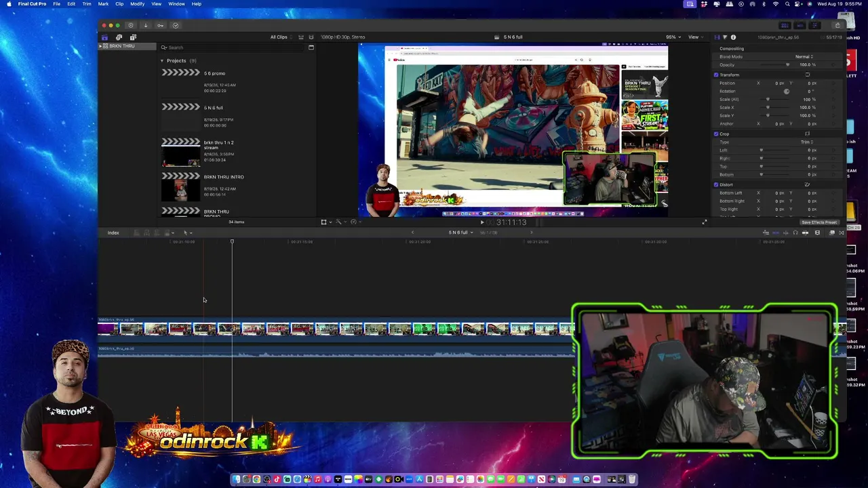This screenshot has height=488, width=868.
Task: Toggle the Distort checkbox
Action: (716, 184)
